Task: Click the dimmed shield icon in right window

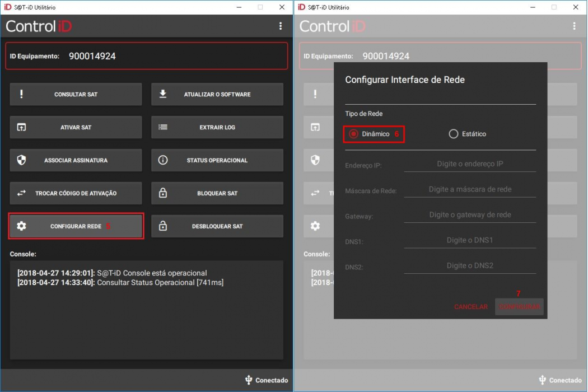Action: pyautogui.click(x=315, y=160)
